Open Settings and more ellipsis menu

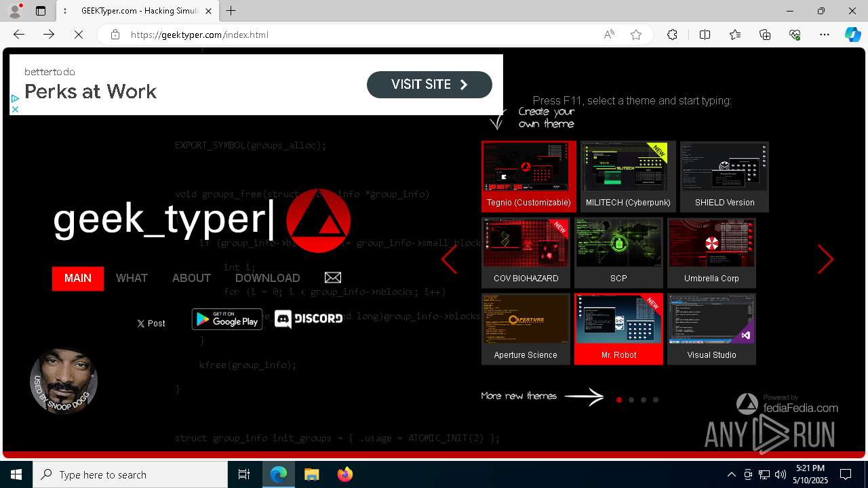click(825, 35)
